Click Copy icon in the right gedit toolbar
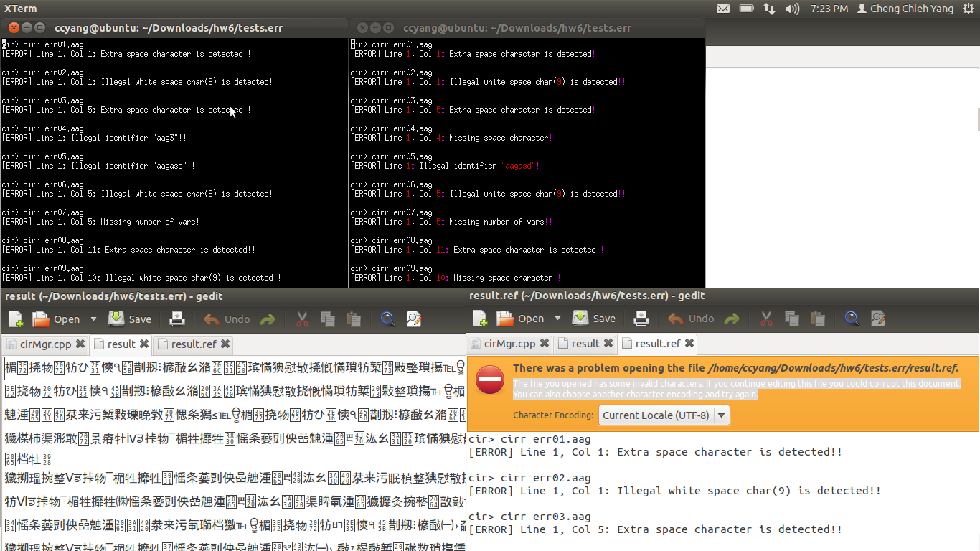The width and height of the screenshot is (980, 551). pos(792,319)
